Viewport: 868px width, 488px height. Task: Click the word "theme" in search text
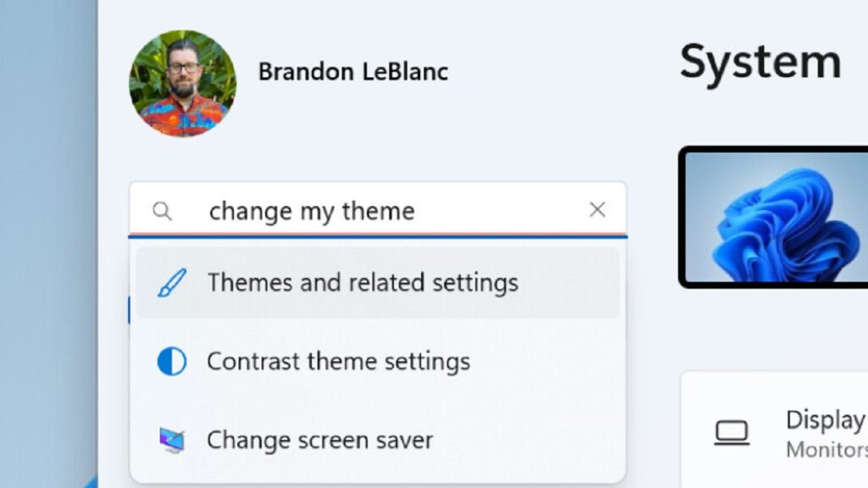pyautogui.click(x=378, y=211)
